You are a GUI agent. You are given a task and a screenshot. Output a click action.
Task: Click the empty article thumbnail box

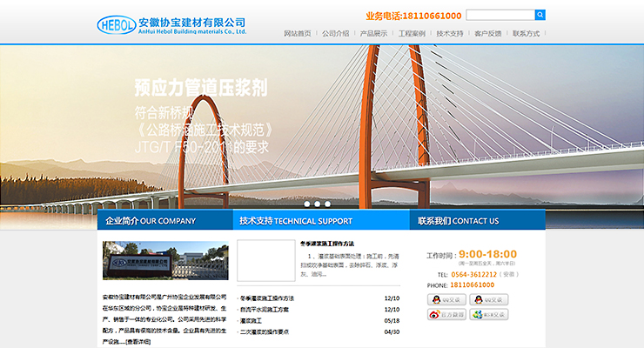pos(266,261)
